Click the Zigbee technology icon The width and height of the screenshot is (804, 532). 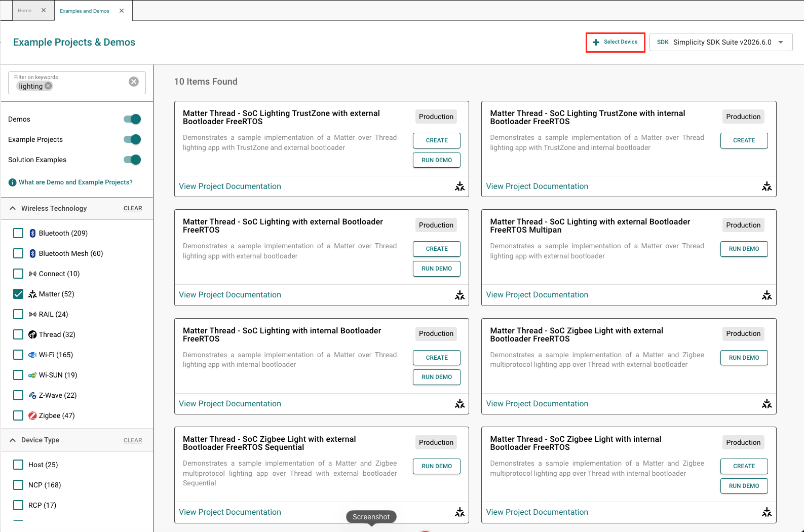[x=32, y=415]
